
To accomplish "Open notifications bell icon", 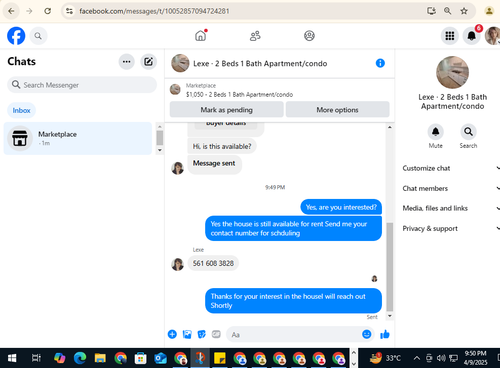I will point(471,36).
